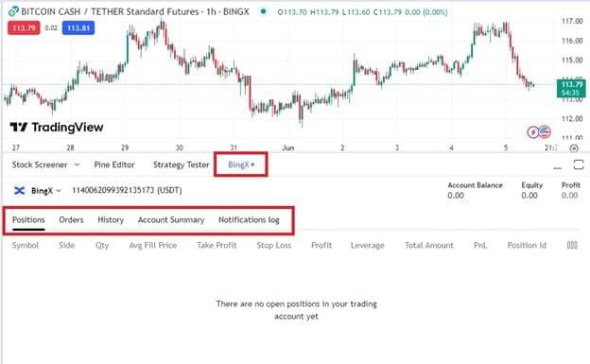Toggle the green market status indicator
This screenshot has width=590, height=364.
[264, 11]
